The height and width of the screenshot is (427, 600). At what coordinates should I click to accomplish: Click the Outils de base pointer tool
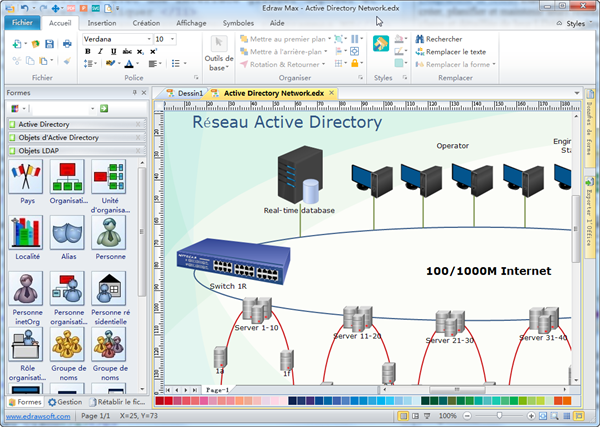coord(218,44)
